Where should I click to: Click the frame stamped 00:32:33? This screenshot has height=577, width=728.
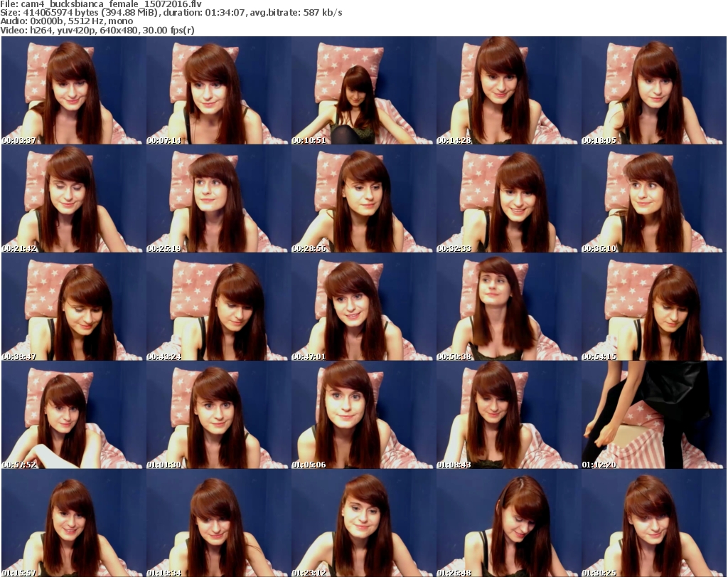(508, 198)
